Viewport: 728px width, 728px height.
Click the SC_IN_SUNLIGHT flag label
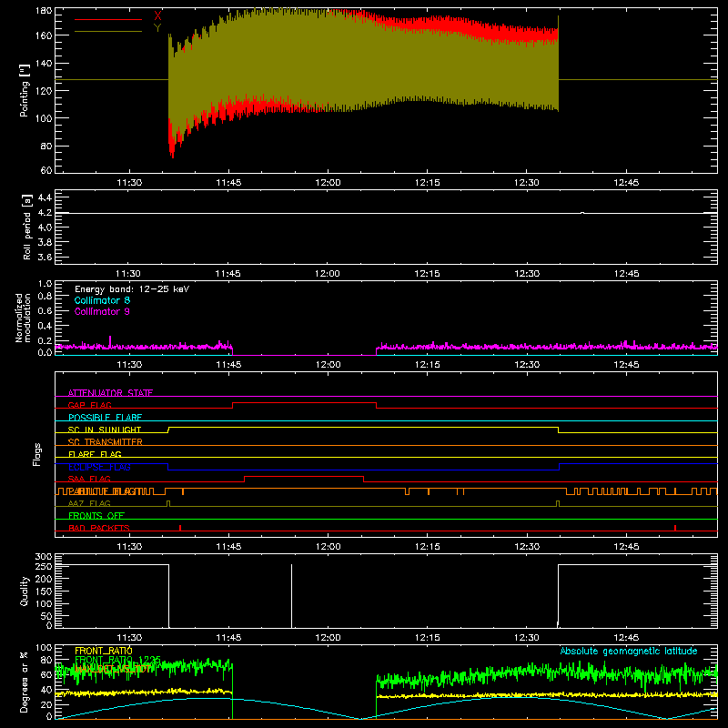point(105,430)
